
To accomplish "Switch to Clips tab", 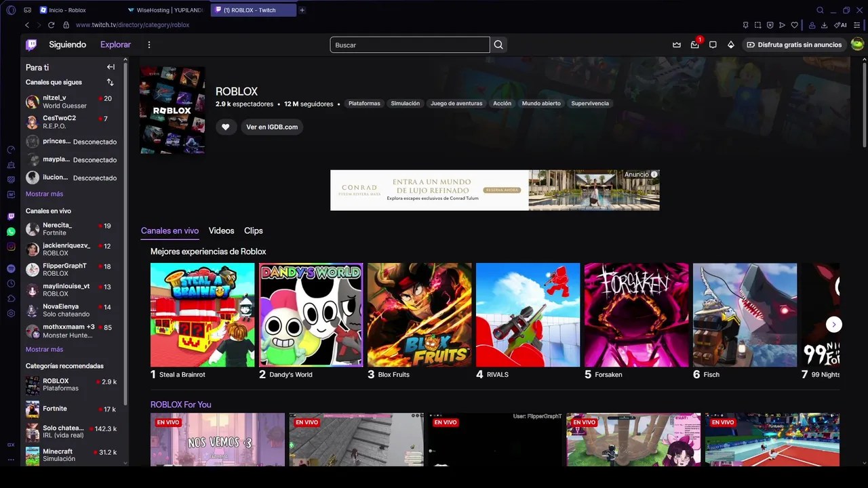I will point(253,231).
